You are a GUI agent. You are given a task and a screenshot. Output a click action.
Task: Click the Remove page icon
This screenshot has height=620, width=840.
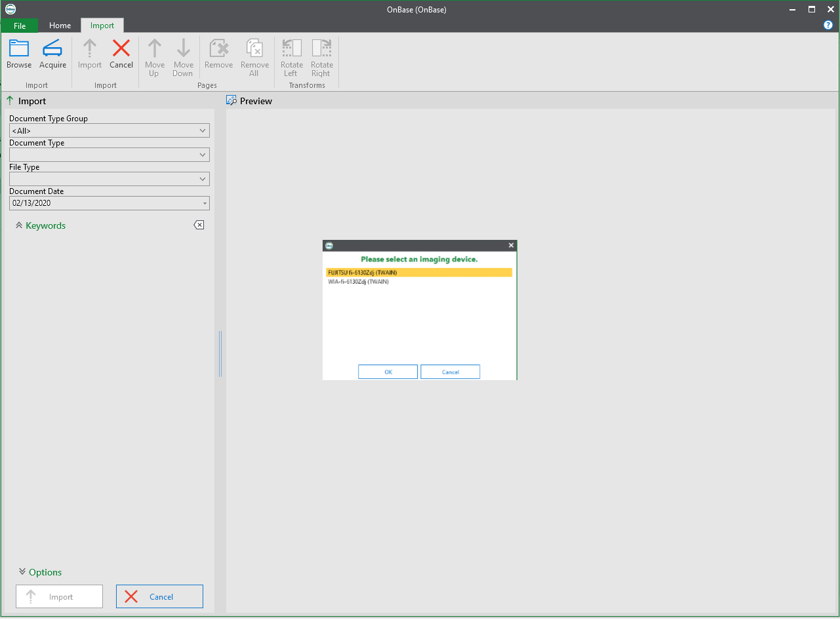coord(218,48)
